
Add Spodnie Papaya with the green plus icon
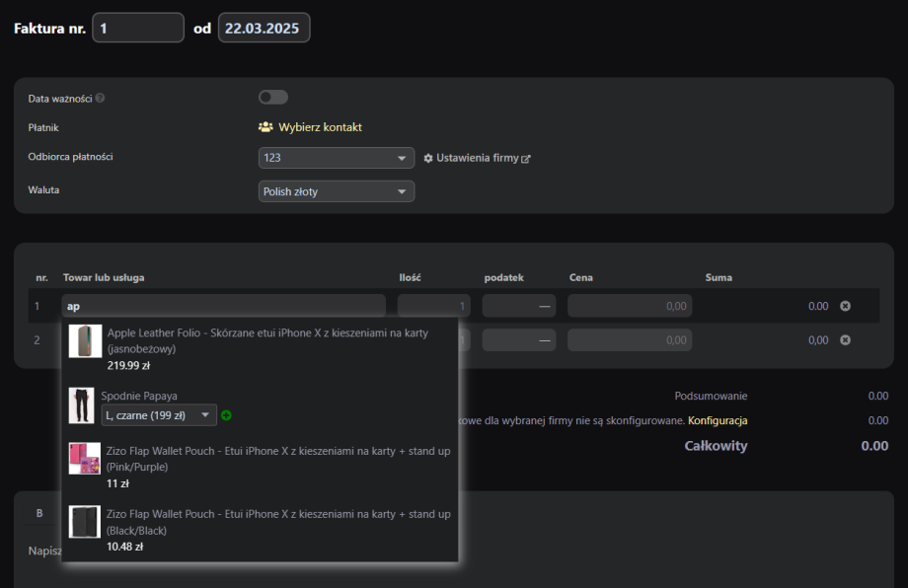coord(227,415)
